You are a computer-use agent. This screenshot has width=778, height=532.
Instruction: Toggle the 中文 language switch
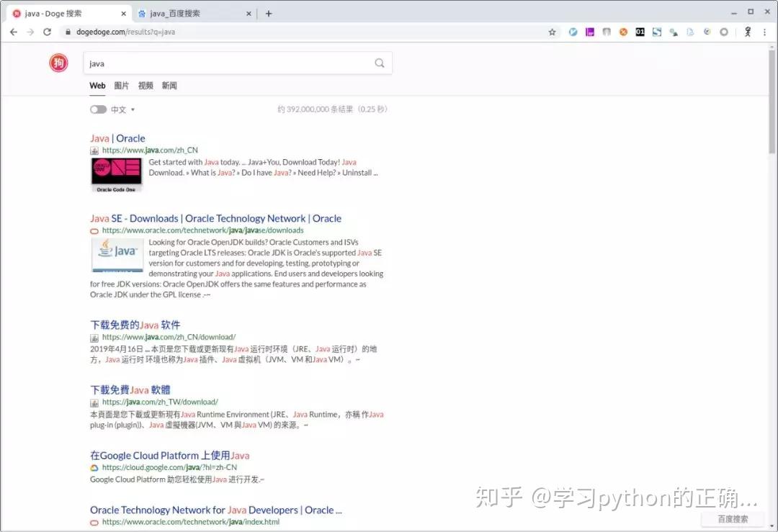point(98,109)
